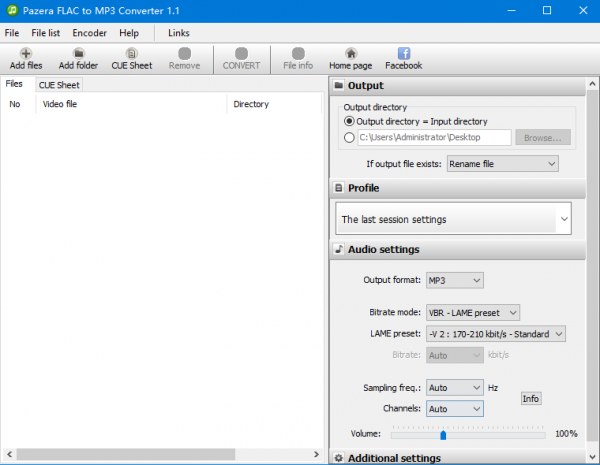Click the Browse... button

coord(543,137)
